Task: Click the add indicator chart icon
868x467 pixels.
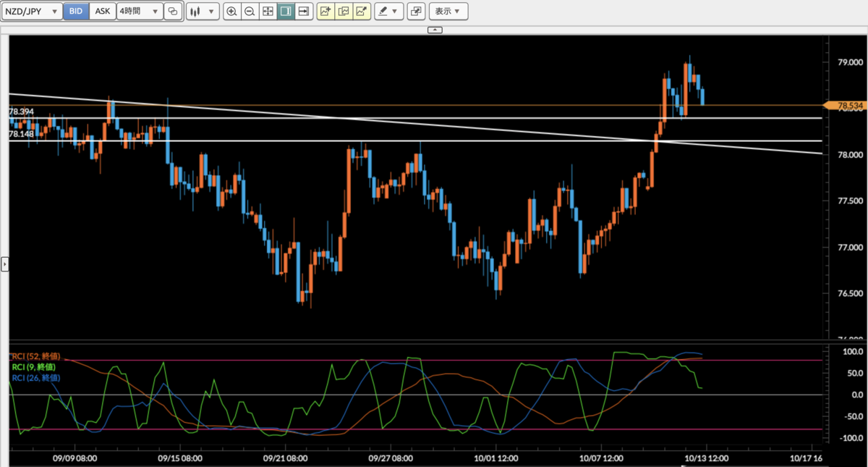Action: (325, 12)
